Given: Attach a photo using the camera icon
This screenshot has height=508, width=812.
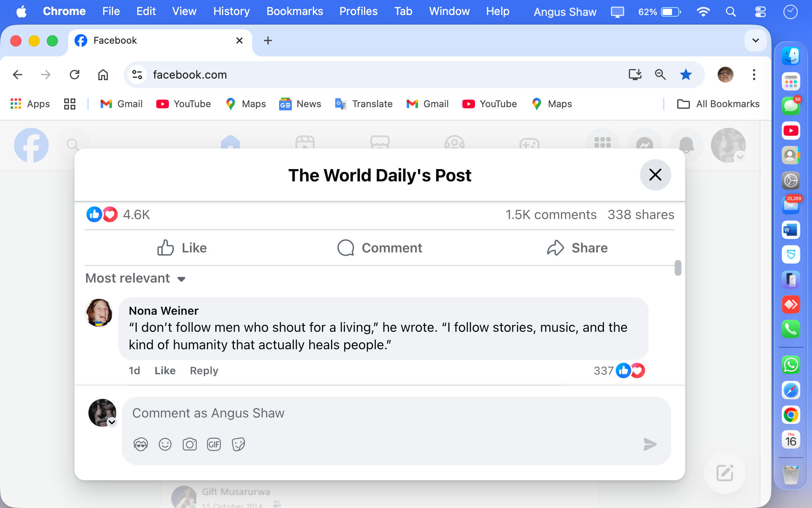Looking at the screenshot, I should tap(190, 444).
